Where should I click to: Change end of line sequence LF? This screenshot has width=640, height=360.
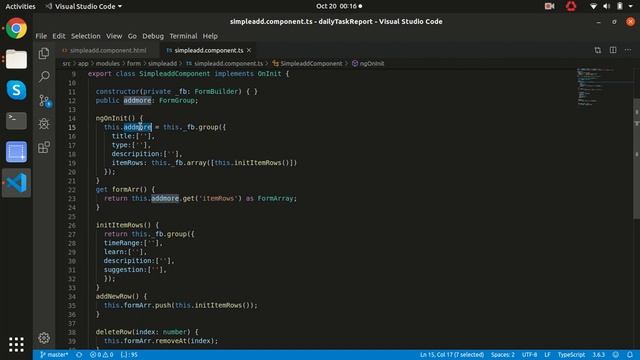tap(547, 355)
